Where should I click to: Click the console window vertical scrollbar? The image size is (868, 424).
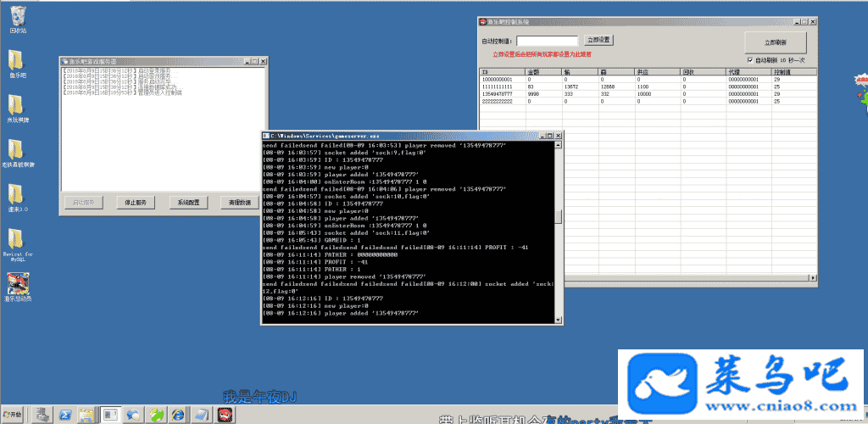tap(557, 229)
